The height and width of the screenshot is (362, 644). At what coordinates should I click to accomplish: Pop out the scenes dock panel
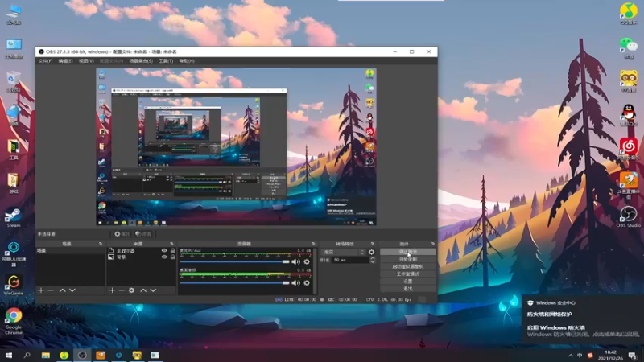pyautogui.click(x=101, y=244)
